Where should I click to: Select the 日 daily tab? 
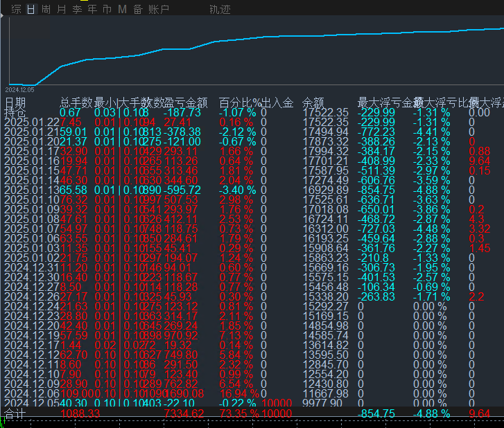(x=31, y=10)
